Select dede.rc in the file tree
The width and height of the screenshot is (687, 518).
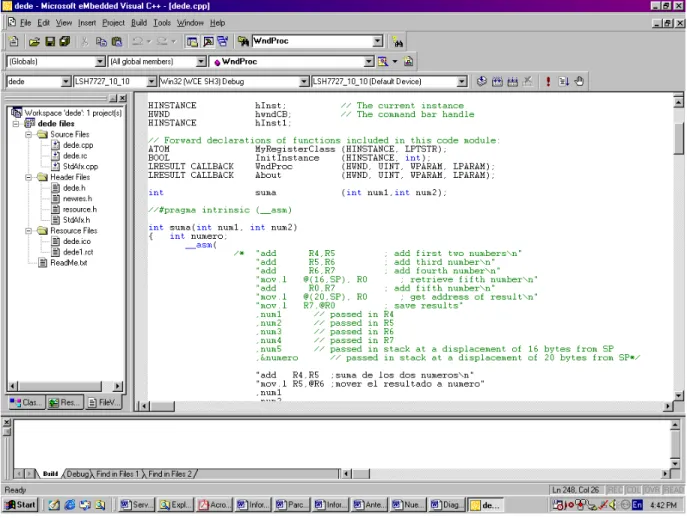pyautogui.click(x=75, y=156)
